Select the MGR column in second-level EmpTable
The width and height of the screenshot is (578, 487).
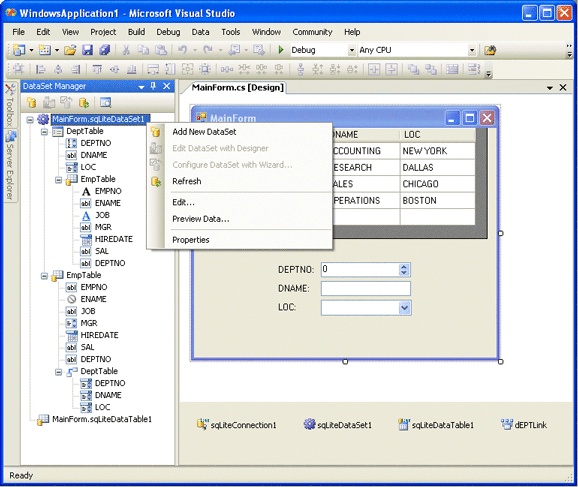pyautogui.click(x=89, y=323)
